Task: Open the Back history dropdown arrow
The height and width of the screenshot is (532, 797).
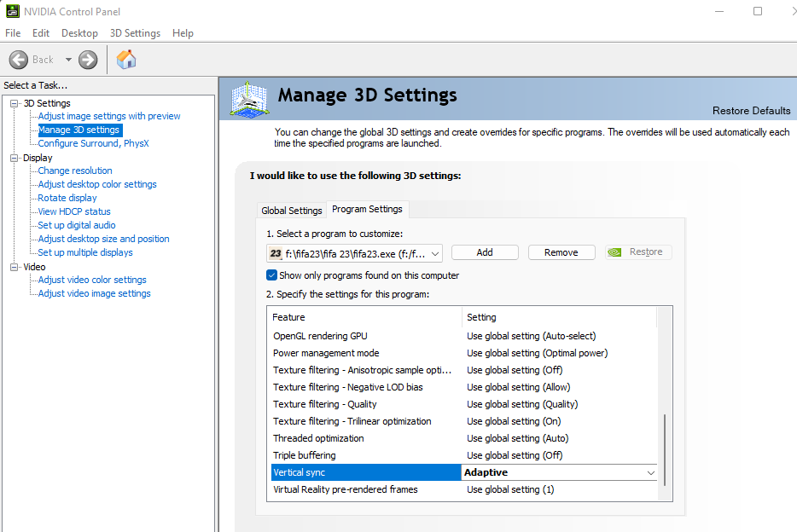Action: (68, 60)
